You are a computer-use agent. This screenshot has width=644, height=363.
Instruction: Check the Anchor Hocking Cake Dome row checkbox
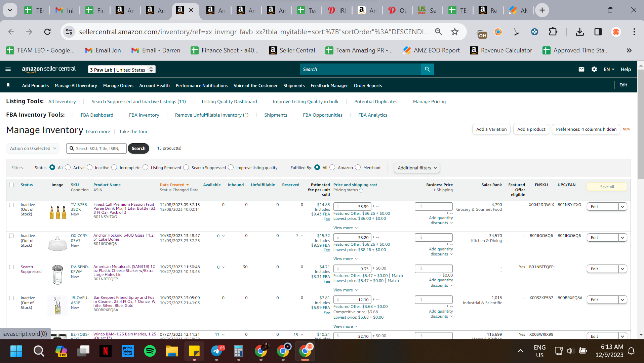[x=11, y=236]
